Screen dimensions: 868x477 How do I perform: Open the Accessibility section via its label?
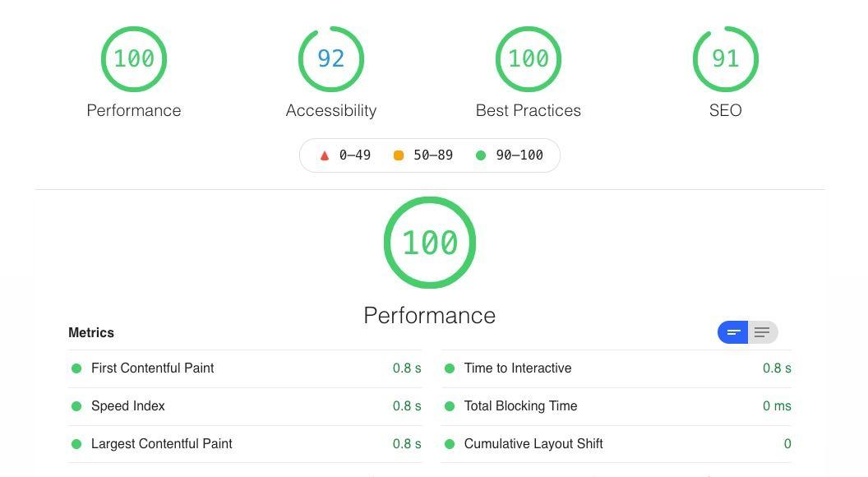coord(331,109)
